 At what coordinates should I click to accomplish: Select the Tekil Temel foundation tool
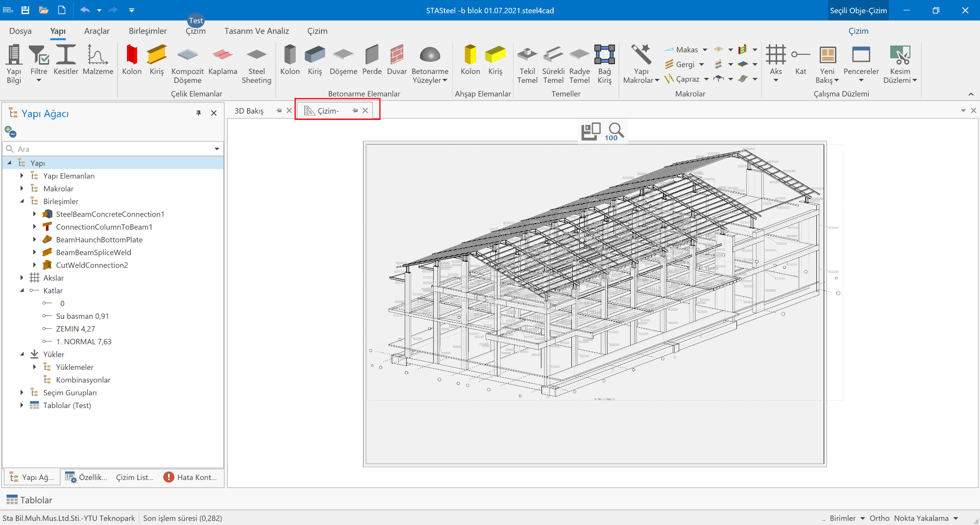527,55
